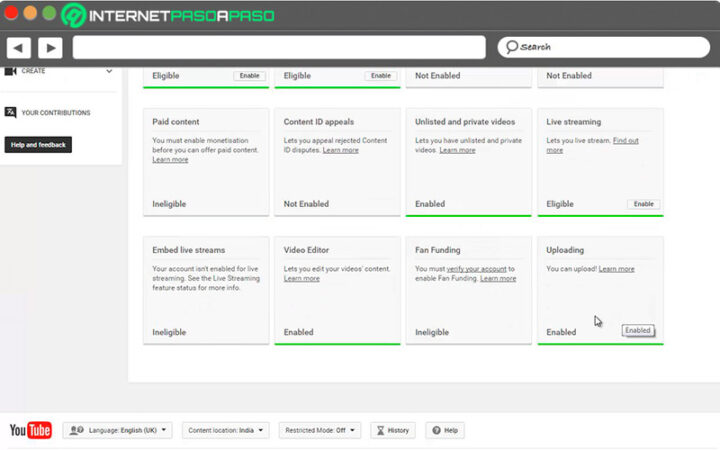Expand the Create section chevron
The image size is (720, 450).
pyautogui.click(x=109, y=71)
